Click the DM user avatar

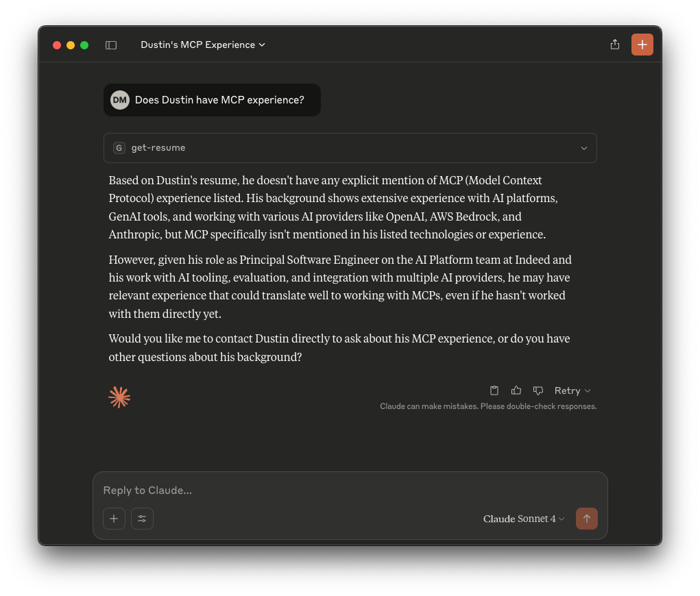[x=120, y=100]
